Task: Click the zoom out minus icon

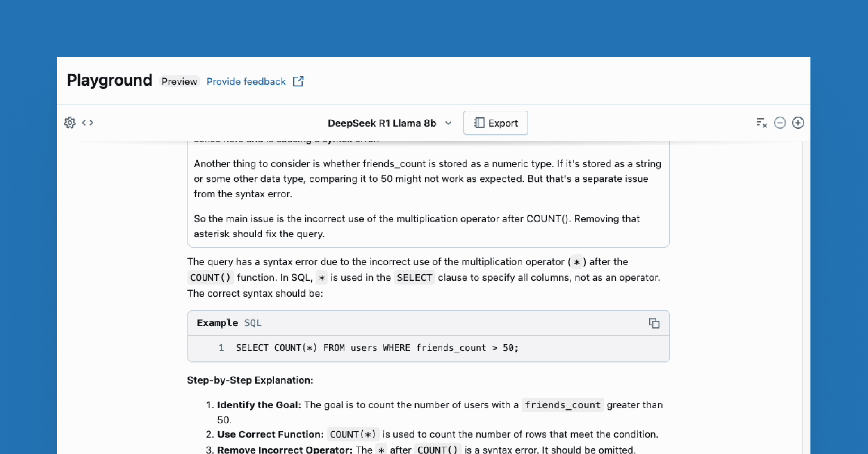Action: (x=780, y=122)
